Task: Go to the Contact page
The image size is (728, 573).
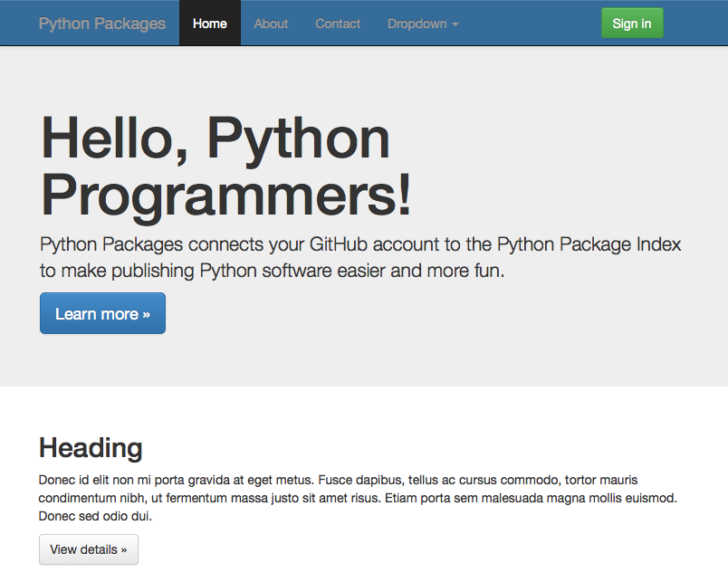Action: (x=338, y=24)
